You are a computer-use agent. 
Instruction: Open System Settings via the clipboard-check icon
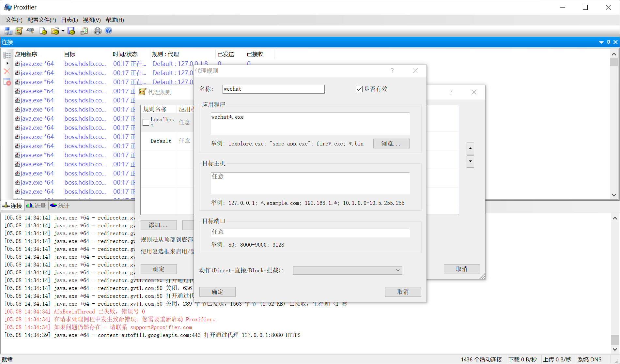tap(84, 31)
